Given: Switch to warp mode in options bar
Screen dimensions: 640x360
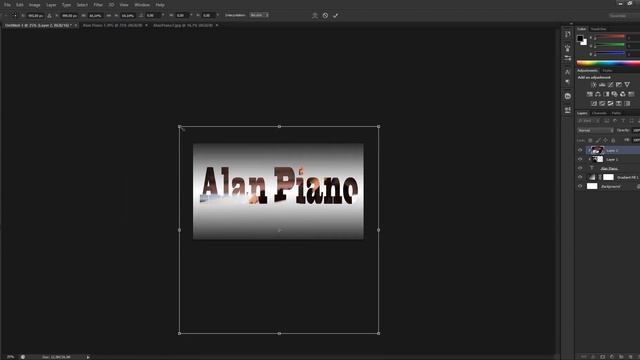Looking at the screenshot, I should tap(315, 16).
